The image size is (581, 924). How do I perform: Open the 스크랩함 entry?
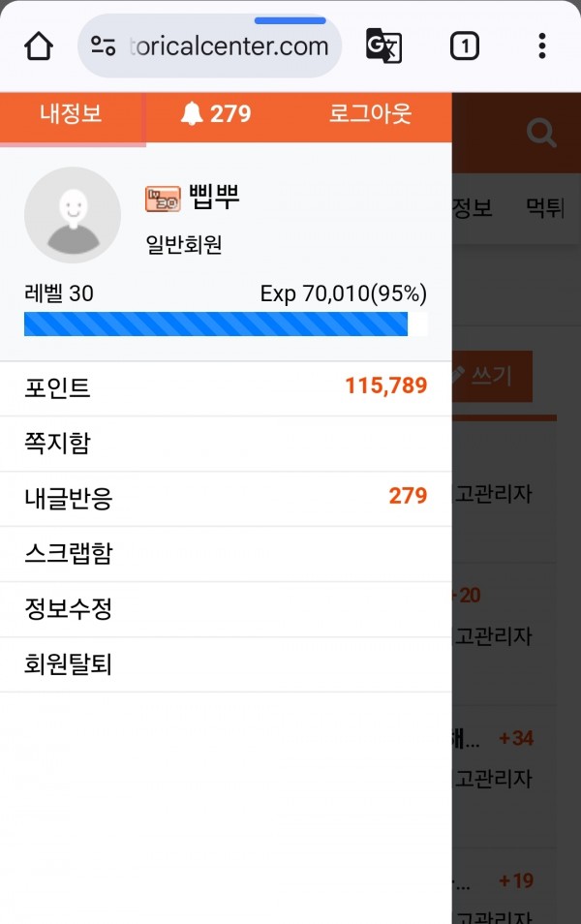coord(226,554)
